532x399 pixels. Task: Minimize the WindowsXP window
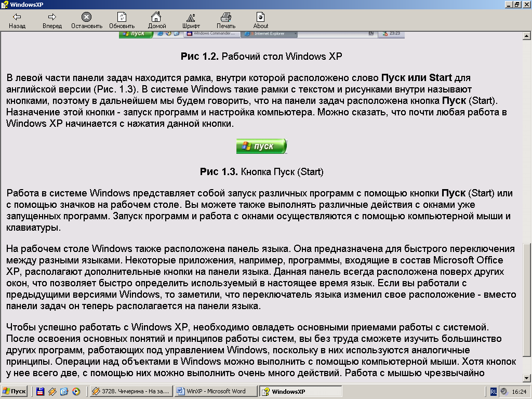(509, 4)
